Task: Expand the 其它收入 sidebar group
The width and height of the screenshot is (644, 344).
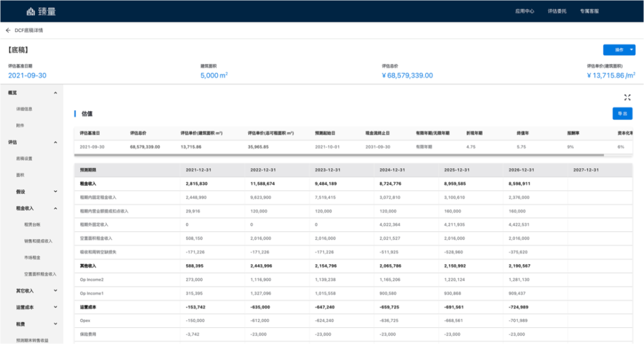Action: coord(56,291)
